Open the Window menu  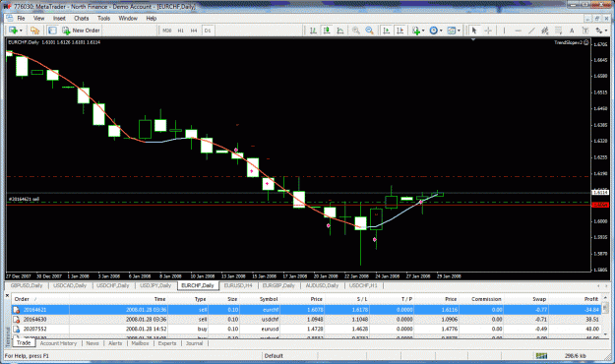pyautogui.click(x=128, y=18)
